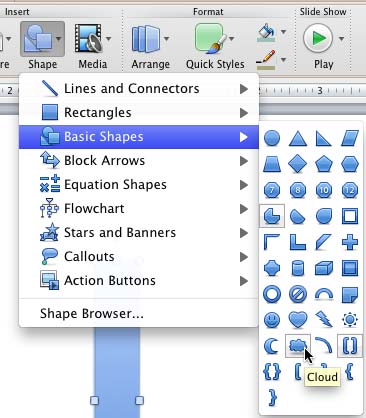The width and height of the screenshot is (366, 418).
Task: Select the Pie shape
Action: pos(272,216)
